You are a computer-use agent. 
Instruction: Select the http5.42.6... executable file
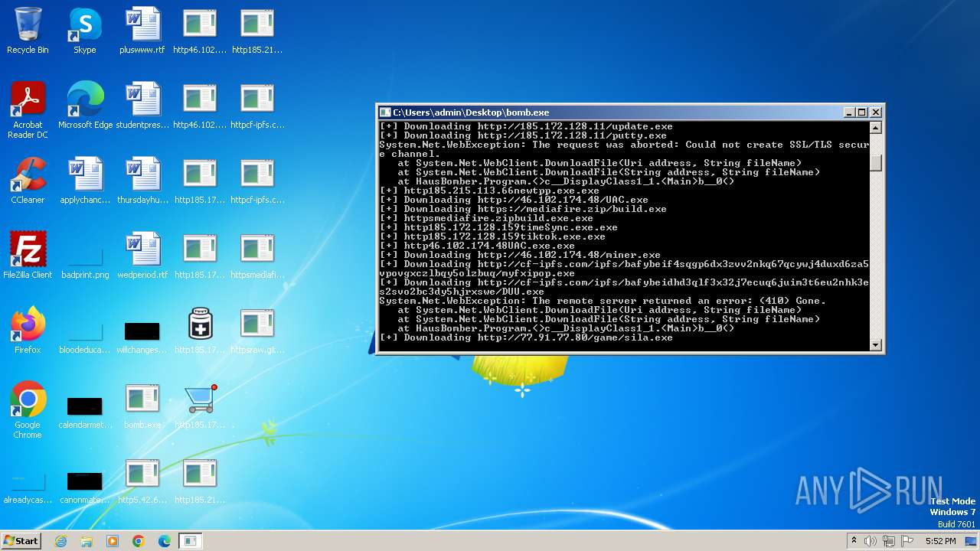click(142, 481)
